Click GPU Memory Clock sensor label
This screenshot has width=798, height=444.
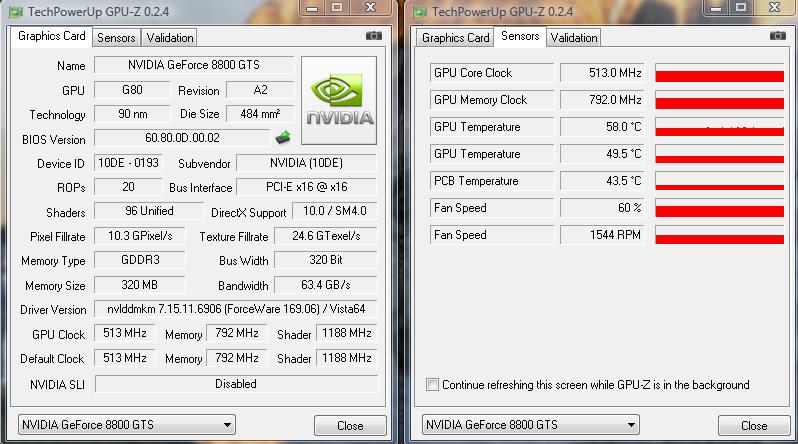(492, 100)
